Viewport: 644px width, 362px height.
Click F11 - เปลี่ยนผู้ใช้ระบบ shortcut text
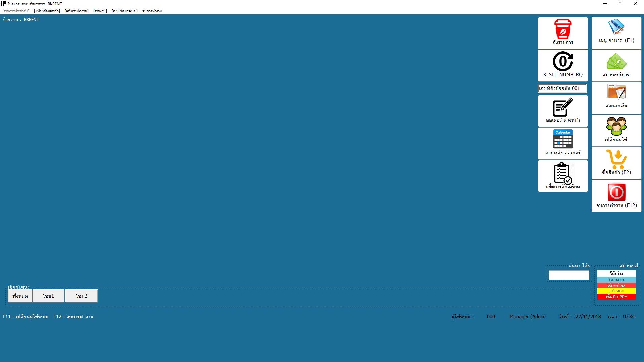tap(25, 317)
